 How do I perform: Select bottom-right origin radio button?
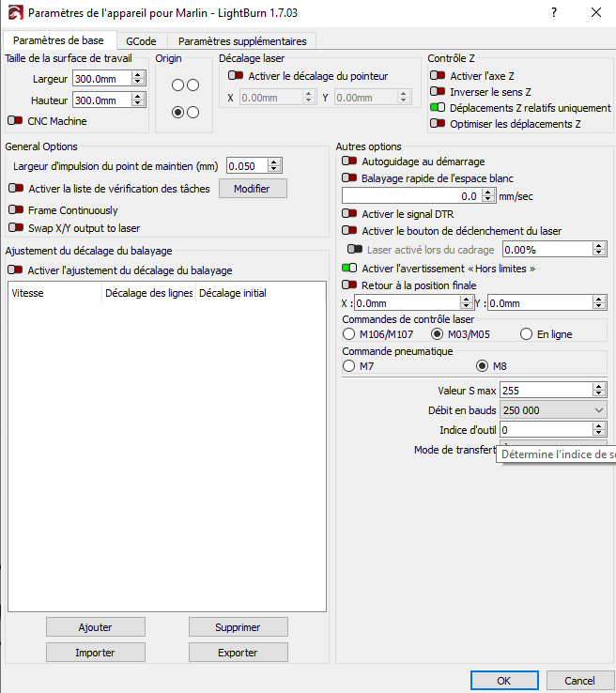193,113
